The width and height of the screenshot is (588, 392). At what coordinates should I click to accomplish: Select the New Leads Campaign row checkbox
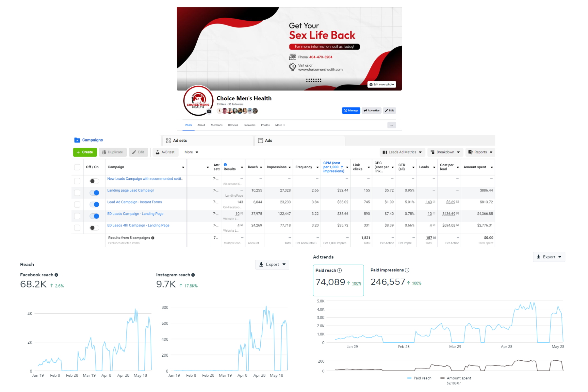click(77, 181)
